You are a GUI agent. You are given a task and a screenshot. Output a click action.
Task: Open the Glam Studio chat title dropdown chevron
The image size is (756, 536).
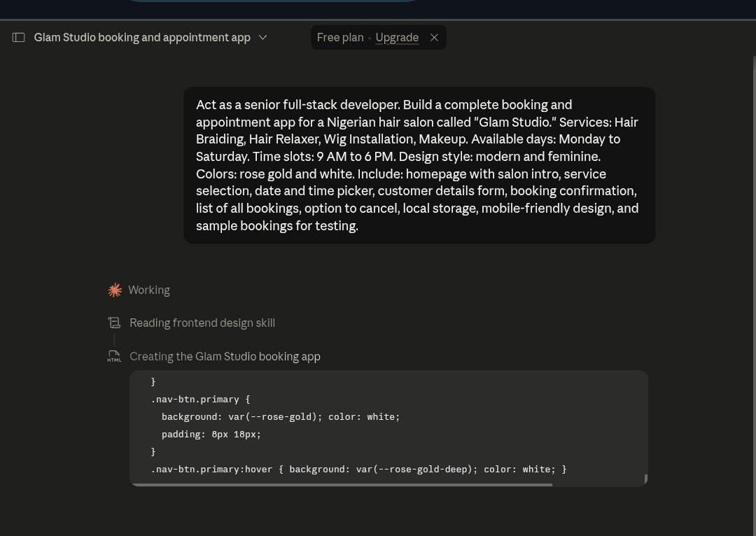pyautogui.click(x=262, y=38)
